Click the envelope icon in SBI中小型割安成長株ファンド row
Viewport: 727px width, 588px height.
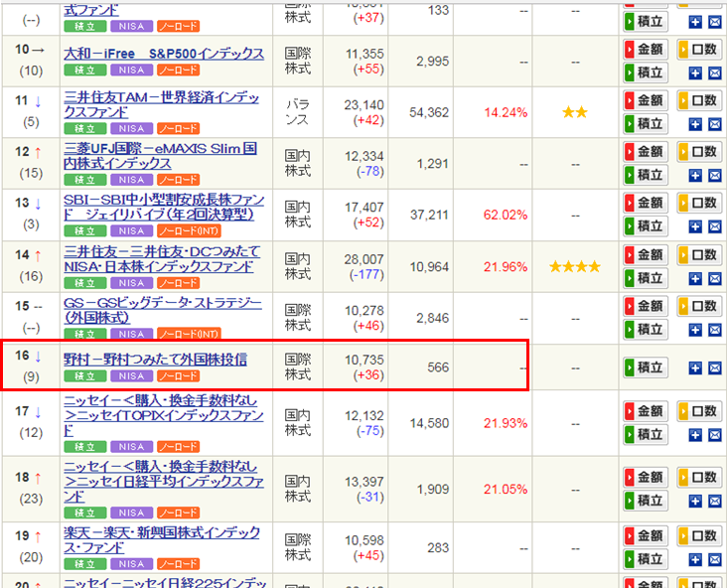coord(714,226)
